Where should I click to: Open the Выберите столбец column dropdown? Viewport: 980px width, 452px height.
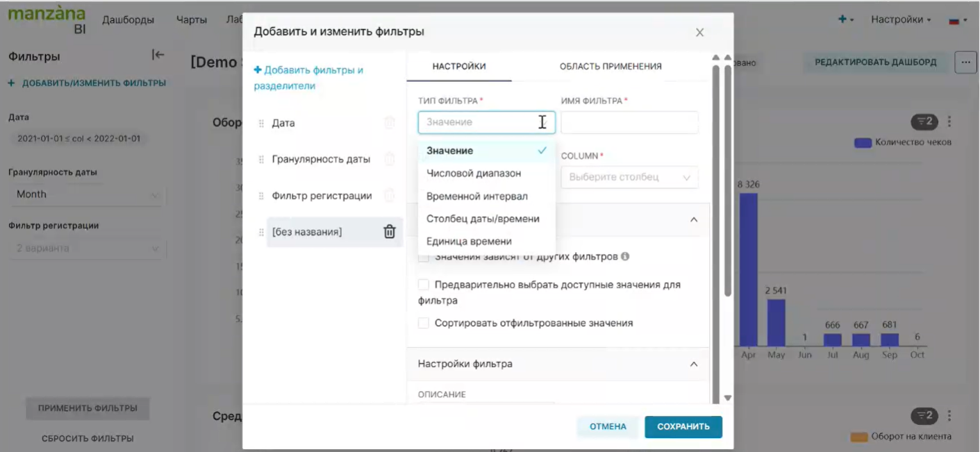tap(629, 178)
